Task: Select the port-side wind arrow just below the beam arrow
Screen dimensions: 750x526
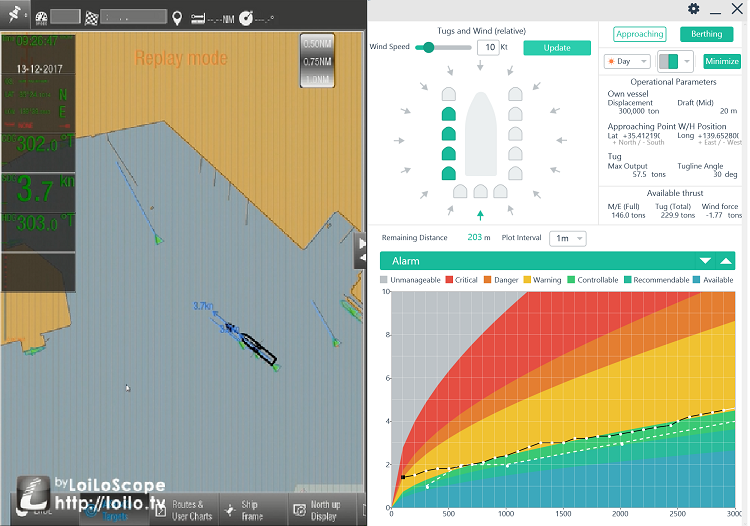Action: point(406,170)
